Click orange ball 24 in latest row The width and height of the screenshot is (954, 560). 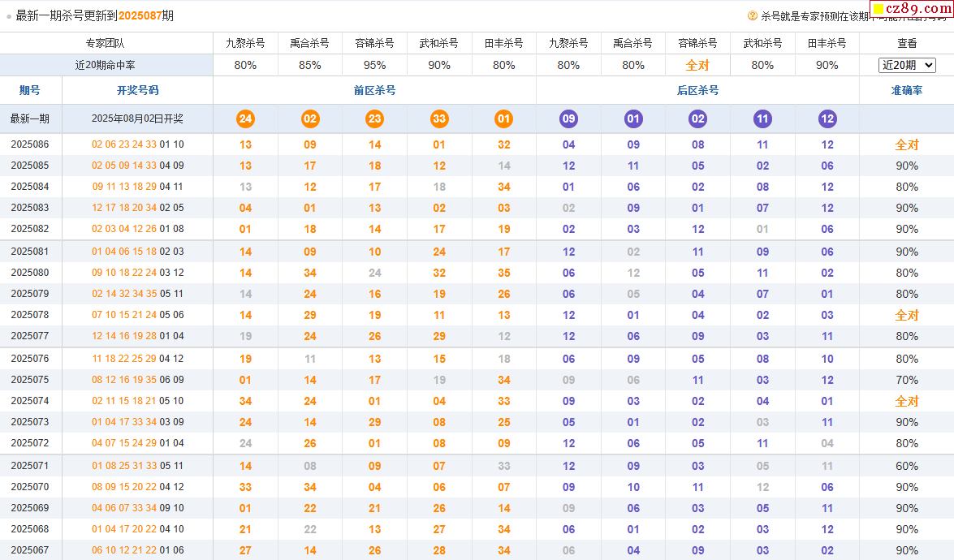[245, 118]
